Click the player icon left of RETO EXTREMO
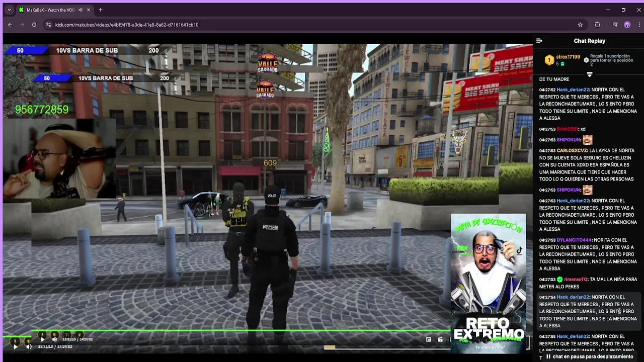This screenshot has height=362, width=644. click(x=440, y=339)
